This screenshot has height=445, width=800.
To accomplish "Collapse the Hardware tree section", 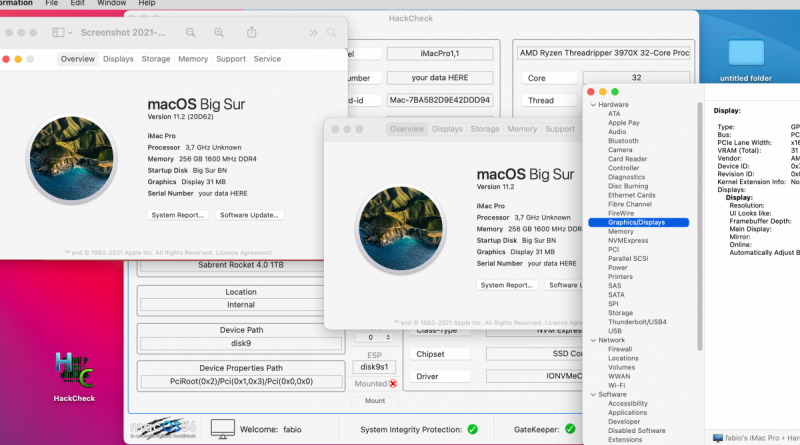I will click(593, 104).
